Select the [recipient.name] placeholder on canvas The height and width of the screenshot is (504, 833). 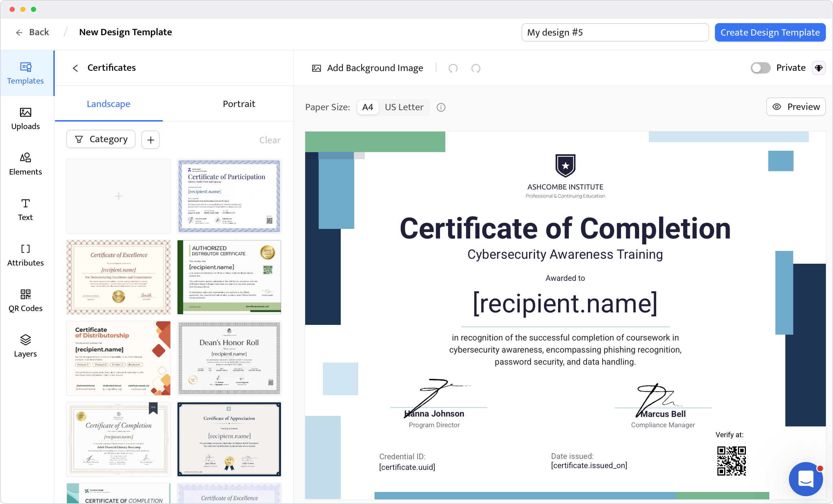[565, 303]
